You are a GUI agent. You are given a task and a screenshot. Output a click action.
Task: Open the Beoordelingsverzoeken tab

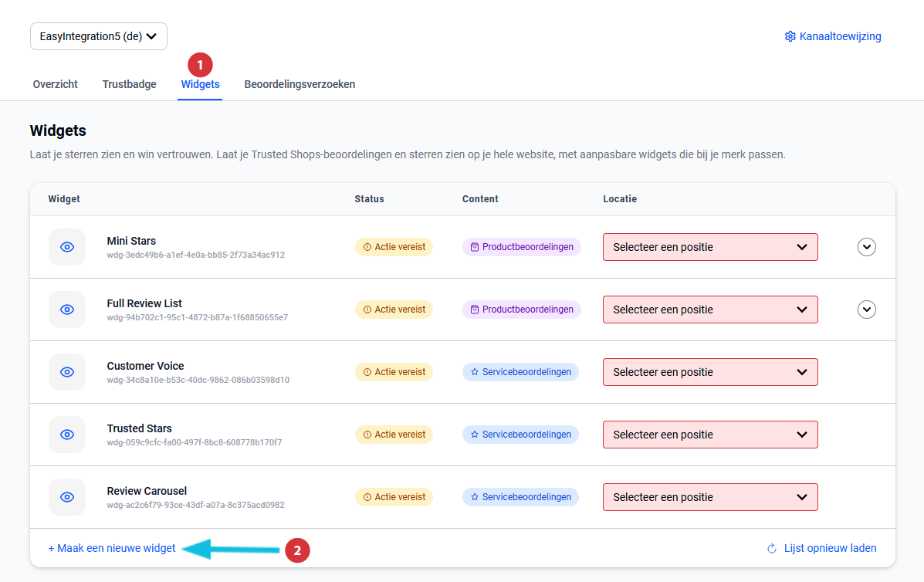point(300,85)
